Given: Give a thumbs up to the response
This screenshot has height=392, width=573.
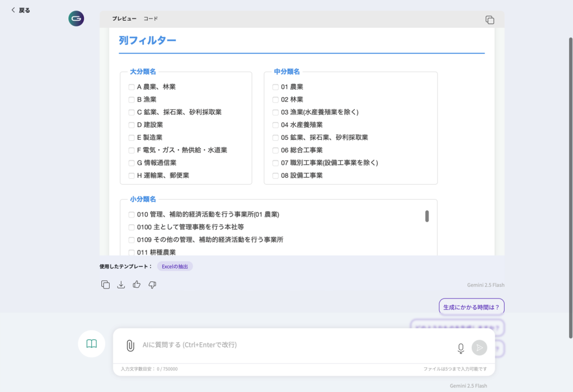Looking at the screenshot, I should click(137, 285).
